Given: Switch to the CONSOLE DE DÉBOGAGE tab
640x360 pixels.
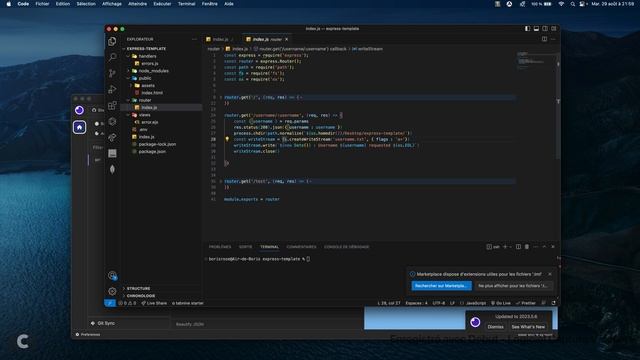Looking at the screenshot, I should 347,247.
